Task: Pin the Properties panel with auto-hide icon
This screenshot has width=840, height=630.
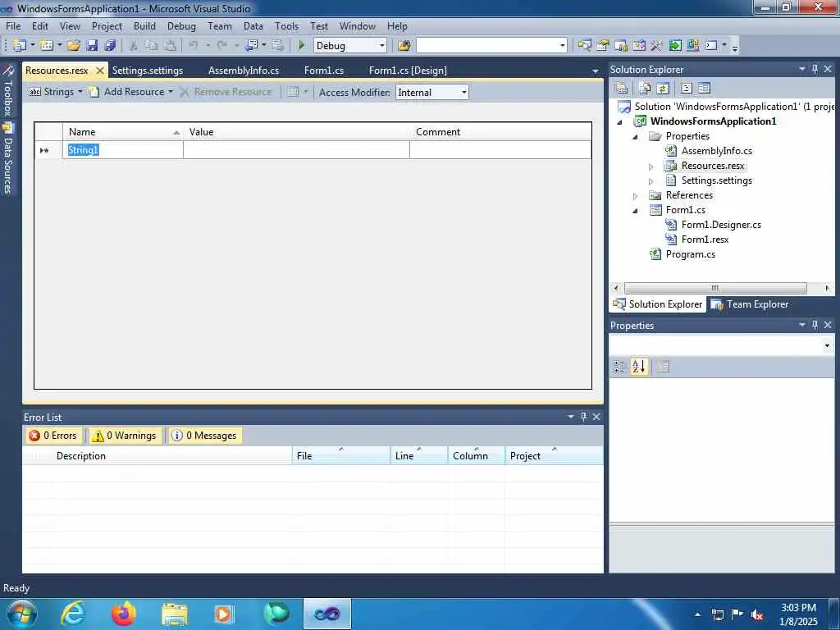Action: pos(815,325)
